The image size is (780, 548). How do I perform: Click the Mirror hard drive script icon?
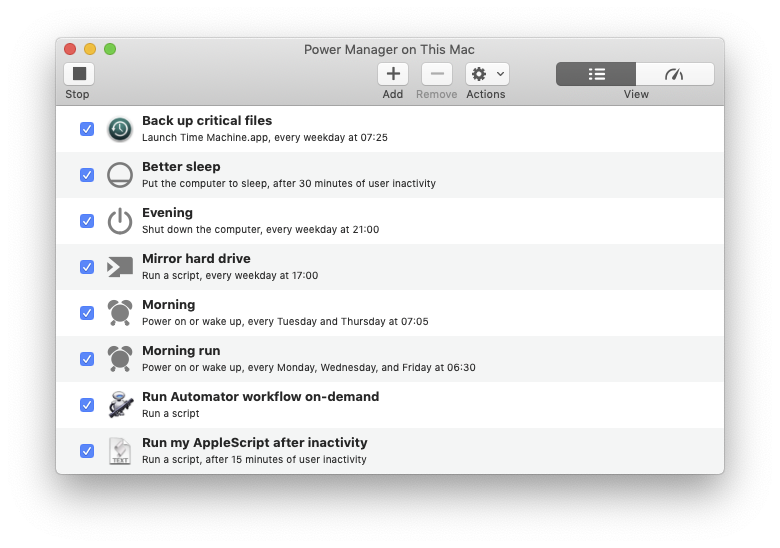[x=120, y=267]
